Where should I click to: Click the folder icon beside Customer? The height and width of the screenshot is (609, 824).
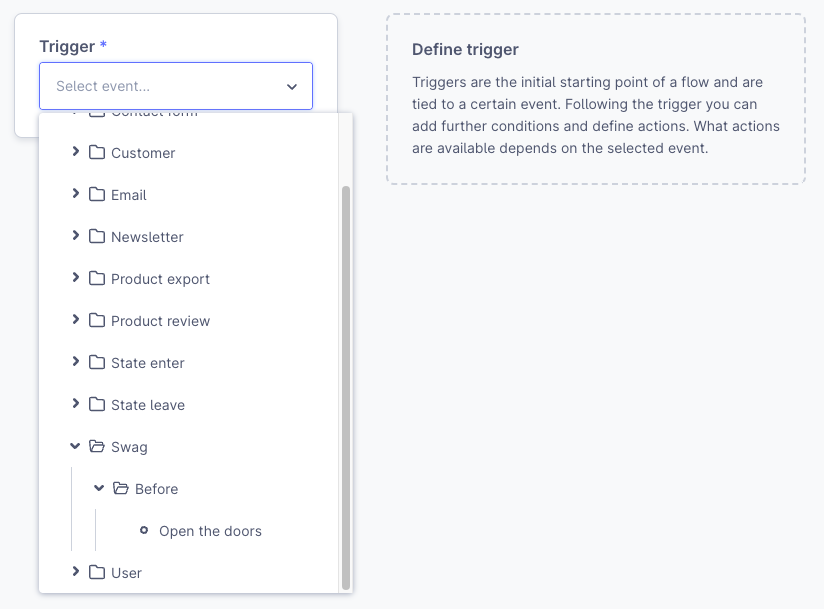[x=97, y=153]
